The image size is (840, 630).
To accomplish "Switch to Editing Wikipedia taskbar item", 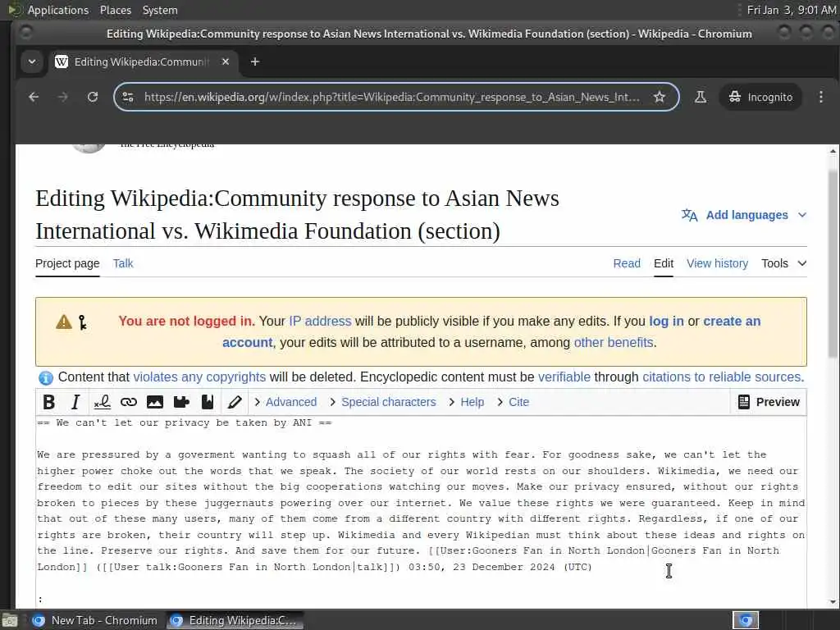I will pos(234,620).
